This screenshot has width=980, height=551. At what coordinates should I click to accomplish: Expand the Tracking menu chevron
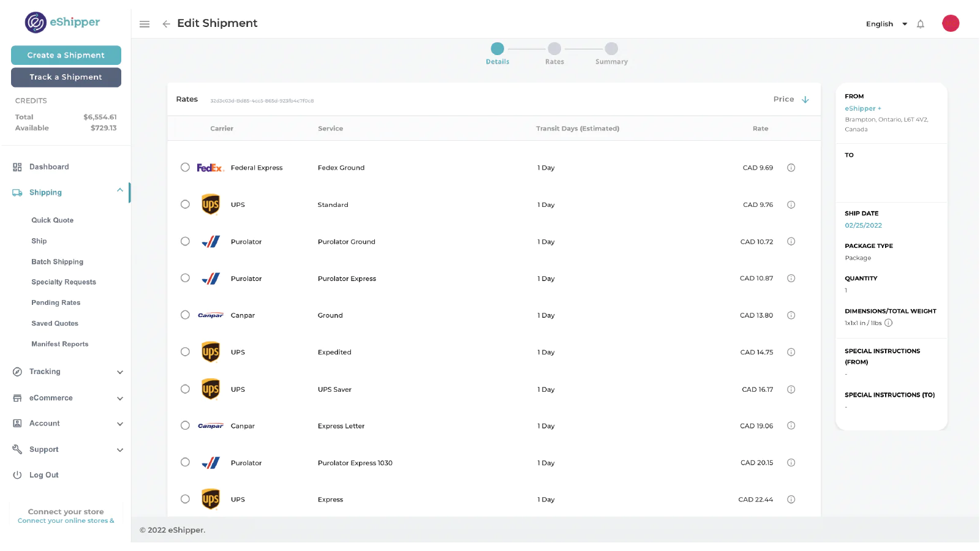point(120,372)
